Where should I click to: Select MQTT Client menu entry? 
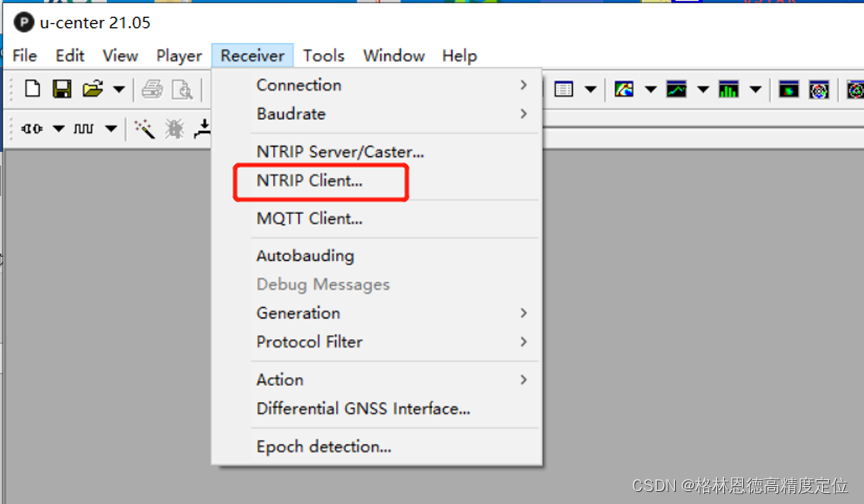coord(377,219)
